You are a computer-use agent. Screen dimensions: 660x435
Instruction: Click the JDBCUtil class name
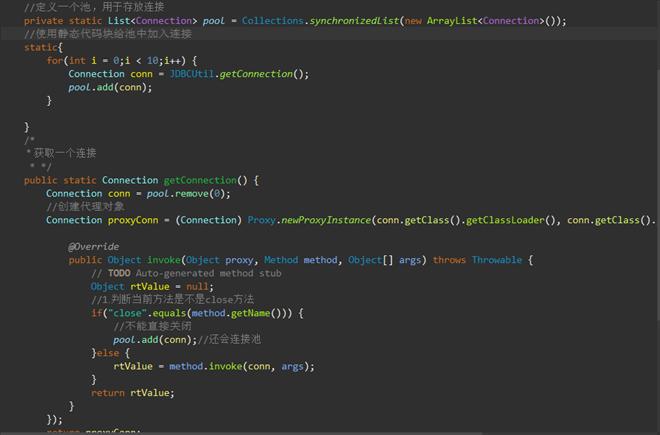pos(197,73)
